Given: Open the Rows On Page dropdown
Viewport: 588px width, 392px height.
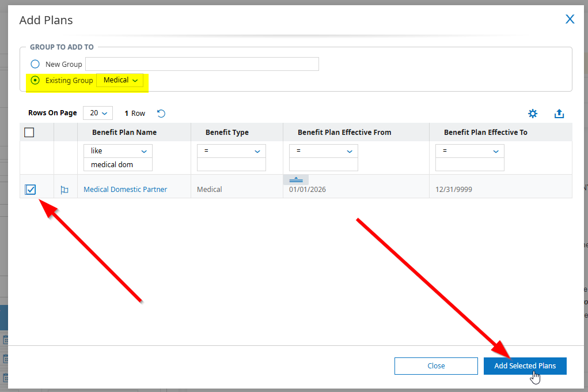Looking at the screenshot, I should click(98, 113).
